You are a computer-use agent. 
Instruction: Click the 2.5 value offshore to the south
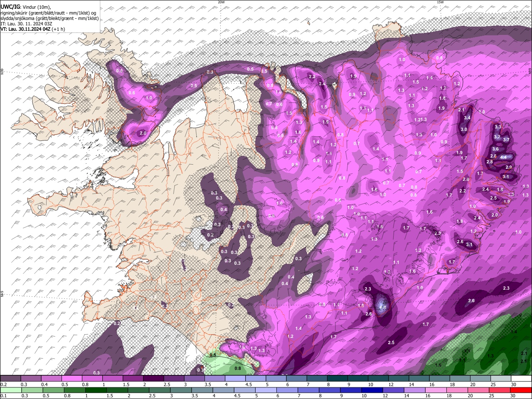click(391, 342)
